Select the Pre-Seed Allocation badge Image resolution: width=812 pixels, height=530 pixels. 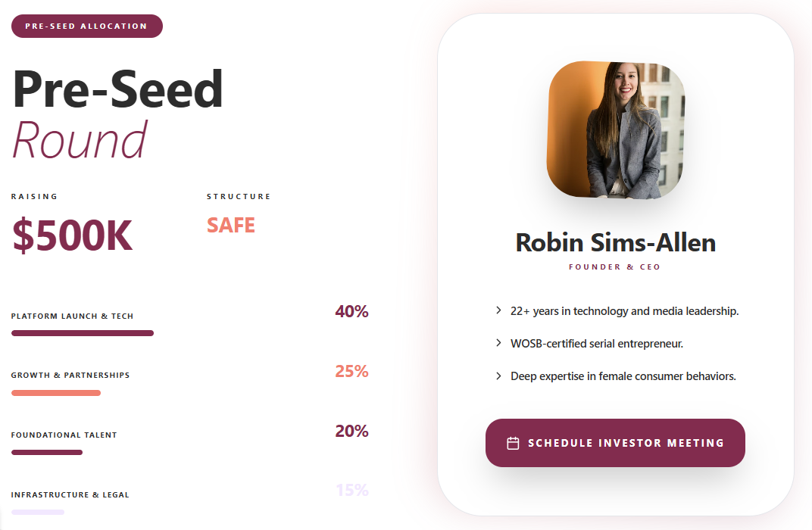tap(87, 26)
